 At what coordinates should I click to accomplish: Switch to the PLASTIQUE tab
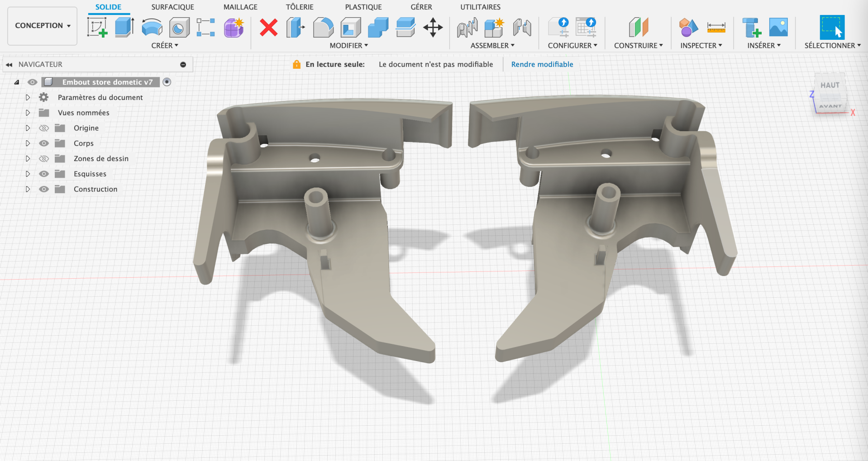(363, 7)
